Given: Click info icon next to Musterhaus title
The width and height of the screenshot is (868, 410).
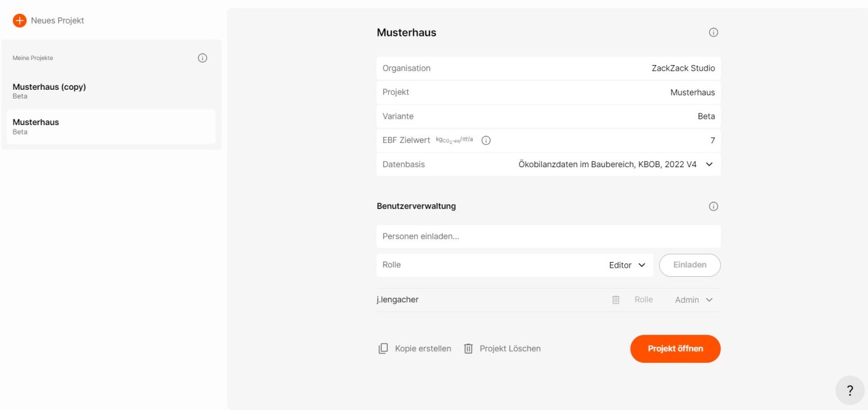Looking at the screenshot, I should pos(713,32).
